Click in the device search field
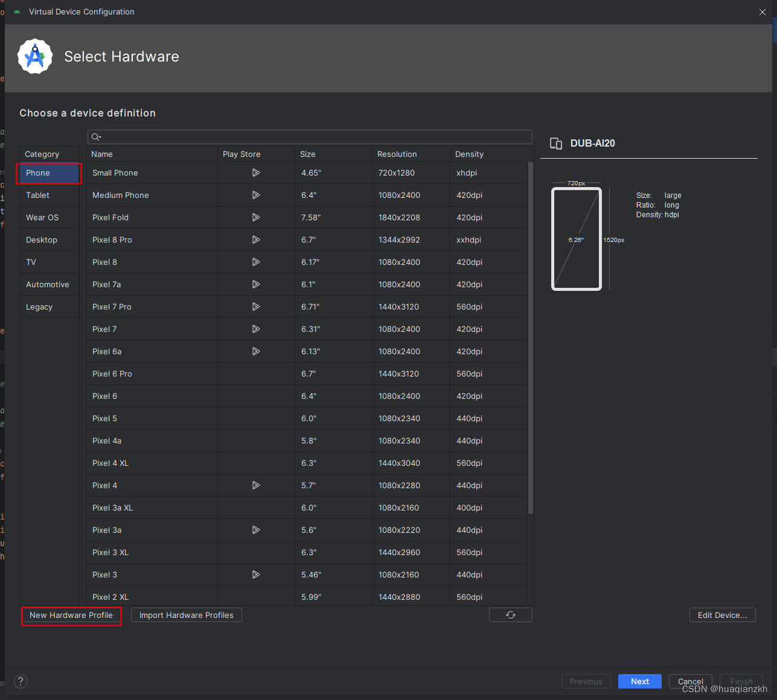 pyautogui.click(x=310, y=137)
